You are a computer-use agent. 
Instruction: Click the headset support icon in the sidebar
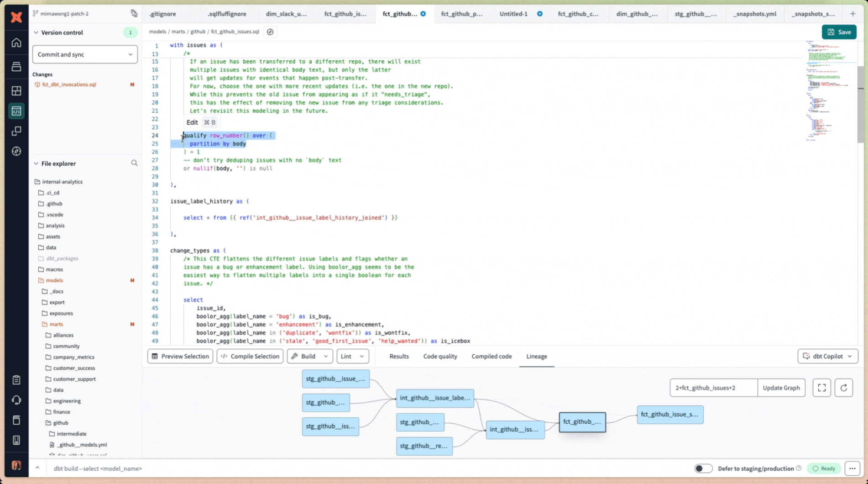pyautogui.click(x=16, y=400)
